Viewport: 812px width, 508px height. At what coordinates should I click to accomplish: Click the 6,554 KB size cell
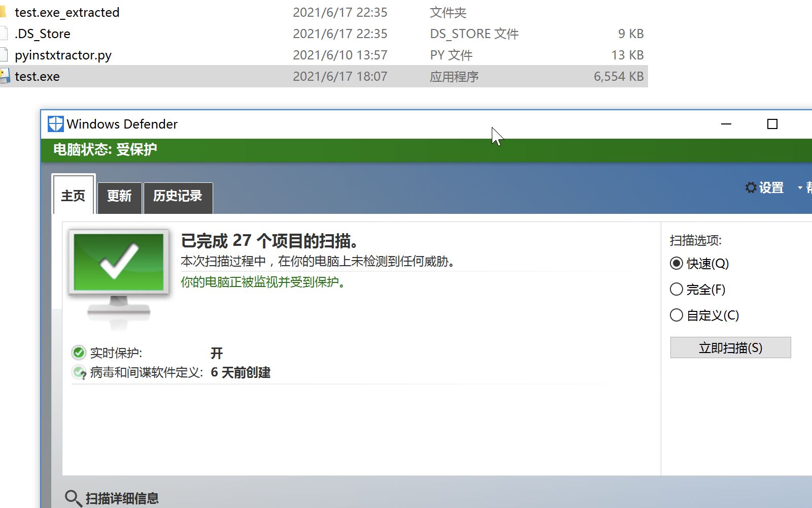[x=619, y=76]
